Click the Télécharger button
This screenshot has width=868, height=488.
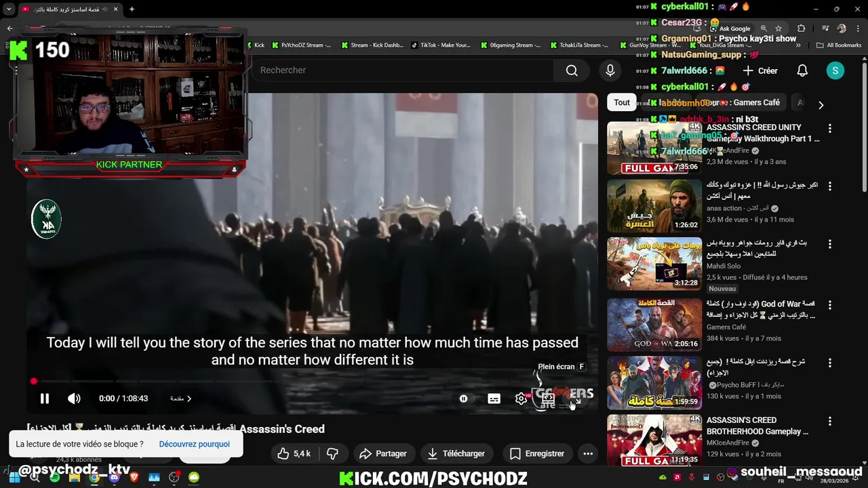pyautogui.click(x=456, y=453)
